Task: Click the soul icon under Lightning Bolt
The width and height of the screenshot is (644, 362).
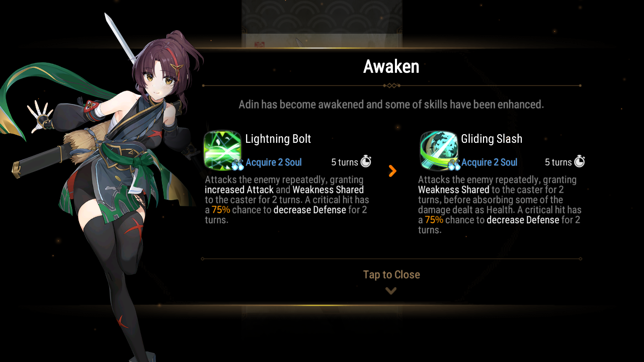Action: click(x=237, y=165)
